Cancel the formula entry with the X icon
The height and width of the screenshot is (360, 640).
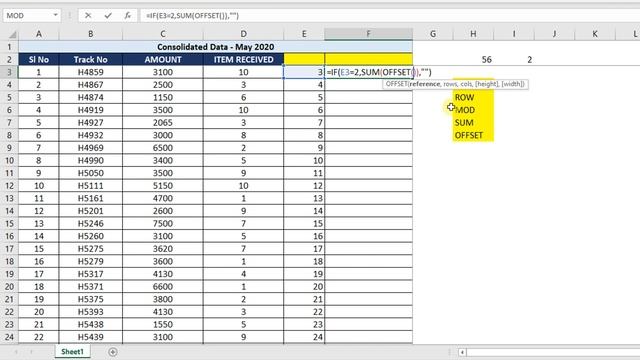[x=88, y=16]
